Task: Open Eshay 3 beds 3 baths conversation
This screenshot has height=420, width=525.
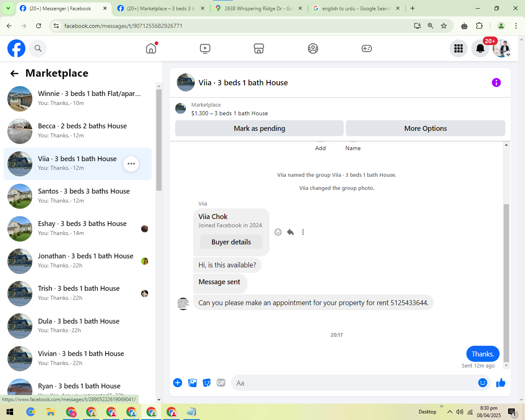Action: point(78,228)
